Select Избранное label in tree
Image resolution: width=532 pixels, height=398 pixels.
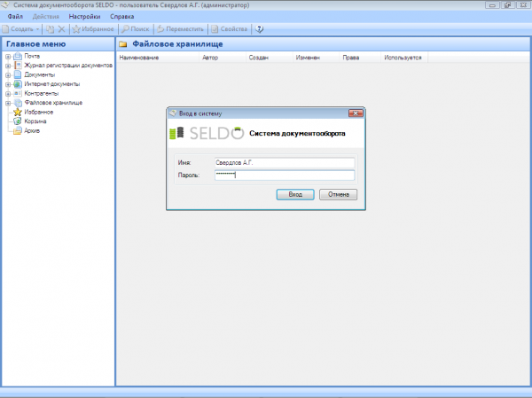click(x=39, y=112)
